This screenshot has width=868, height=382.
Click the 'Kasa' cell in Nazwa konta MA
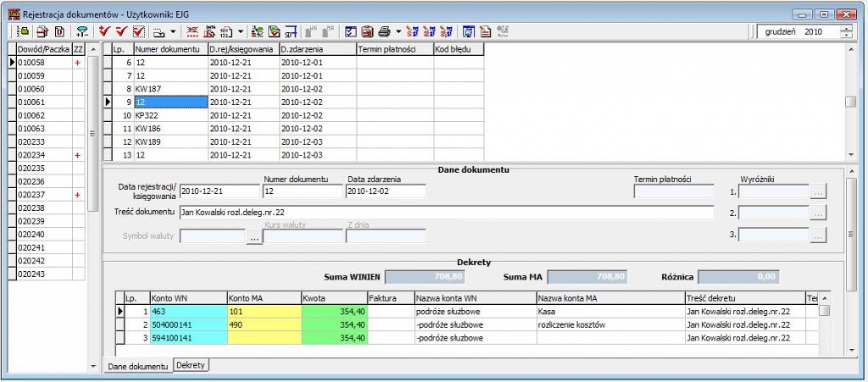[x=610, y=312]
